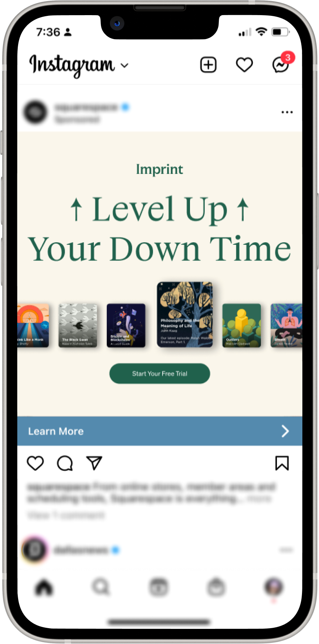Open the three-dot post options menu
319x644 pixels.
pos(287,112)
